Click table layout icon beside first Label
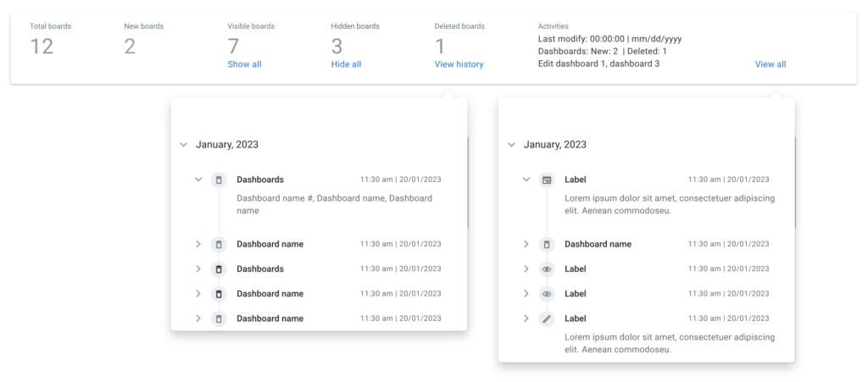Screen dimensions: 868x382 tap(547, 180)
